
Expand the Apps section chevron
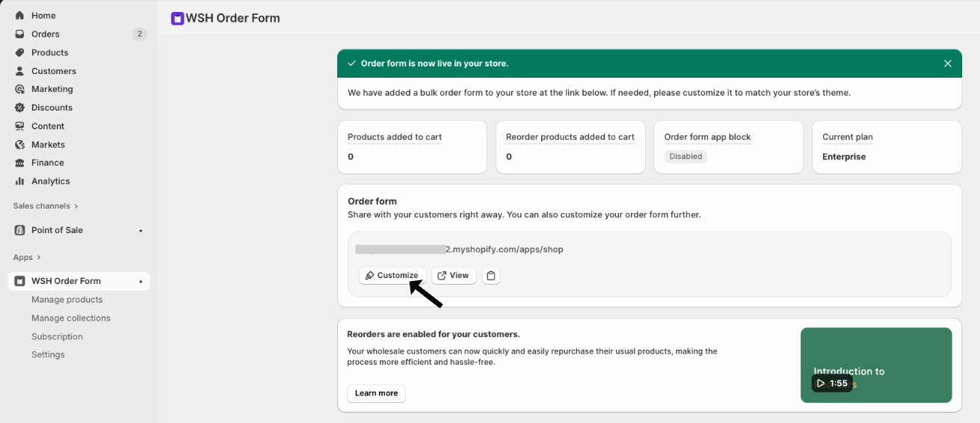(39, 258)
